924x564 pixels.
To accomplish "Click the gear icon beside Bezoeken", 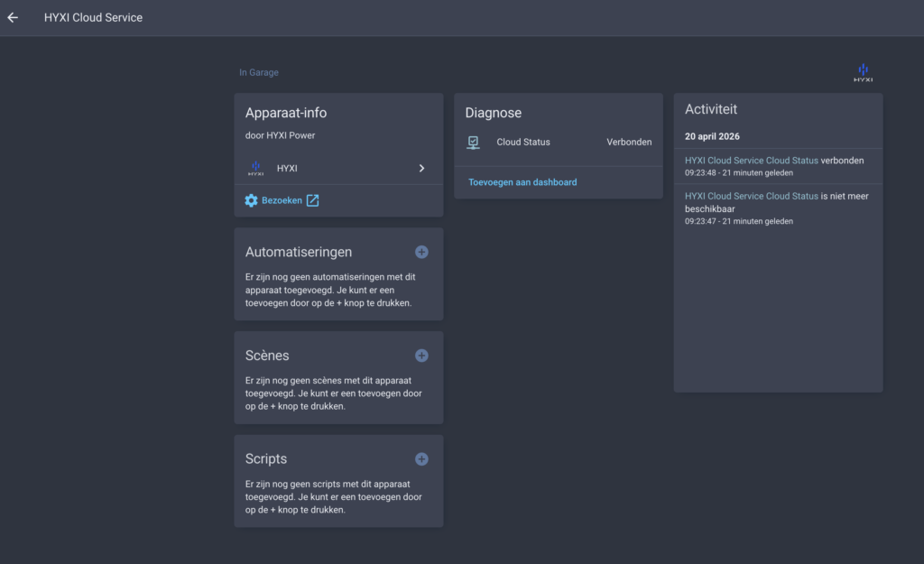I will pyautogui.click(x=252, y=200).
